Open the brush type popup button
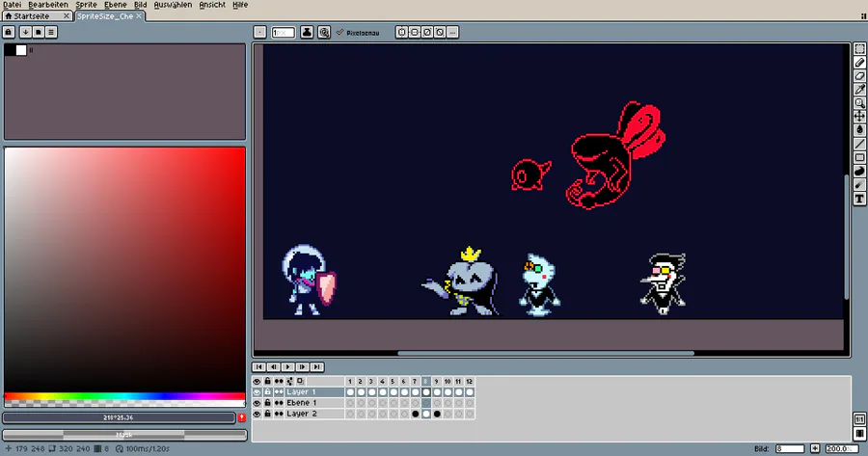Image resolution: width=868 pixels, height=456 pixels. 259,32
